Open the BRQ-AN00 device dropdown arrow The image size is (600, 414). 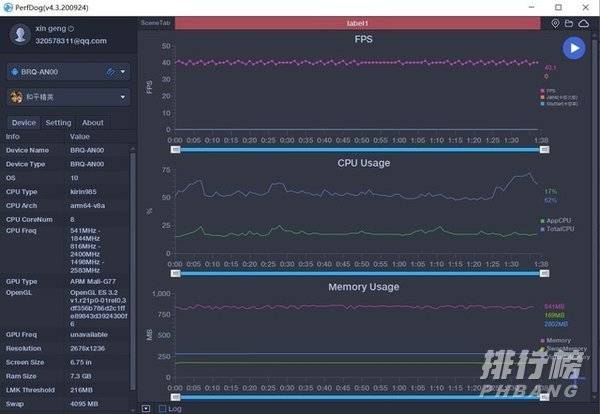[x=122, y=72]
